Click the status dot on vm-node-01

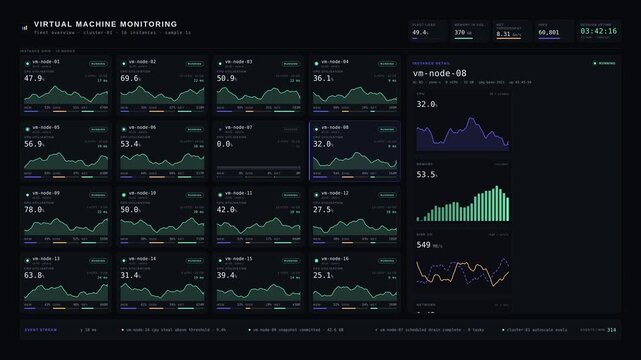27,64
